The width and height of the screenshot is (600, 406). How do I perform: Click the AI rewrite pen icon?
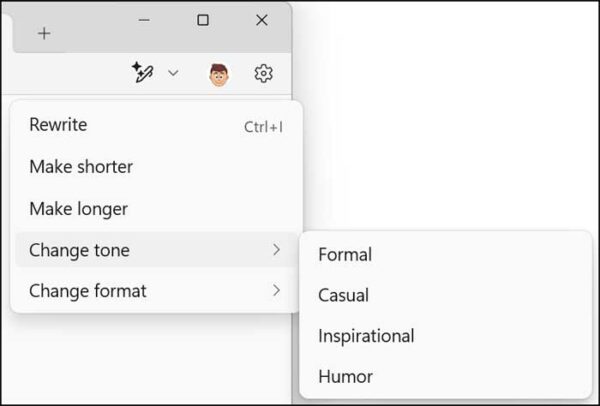(x=143, y=73)
